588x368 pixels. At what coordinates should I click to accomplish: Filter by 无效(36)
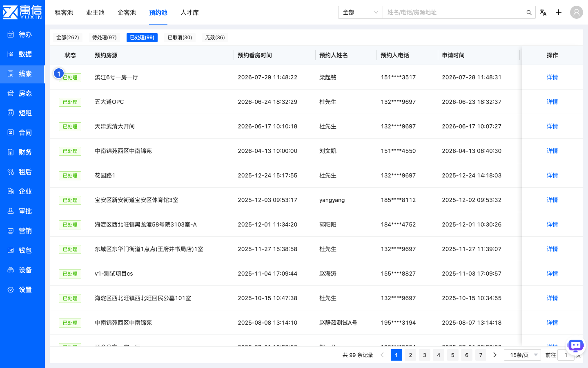pyautogui.click(x=215, y=38)
